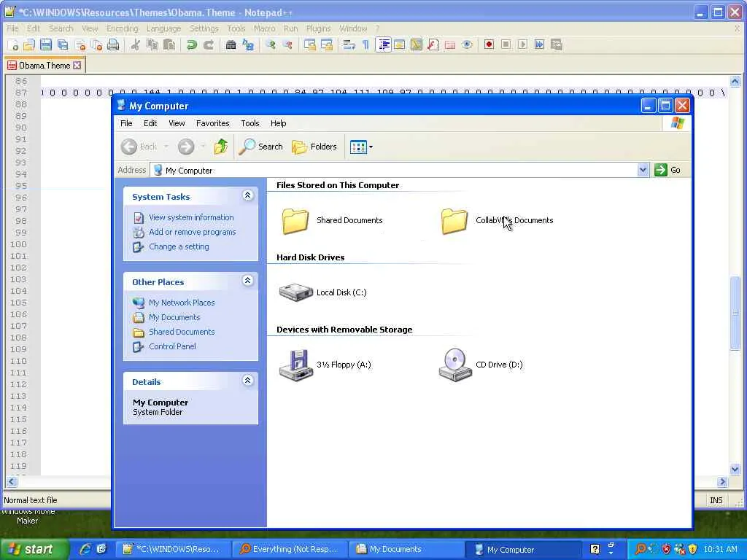Open the Plugins menu in Notepad++
747x560 pixels.
click(318, 28)
